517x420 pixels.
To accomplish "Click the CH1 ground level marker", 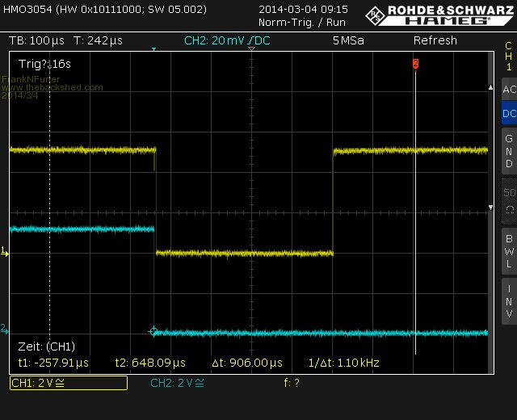I will point(4,253).
